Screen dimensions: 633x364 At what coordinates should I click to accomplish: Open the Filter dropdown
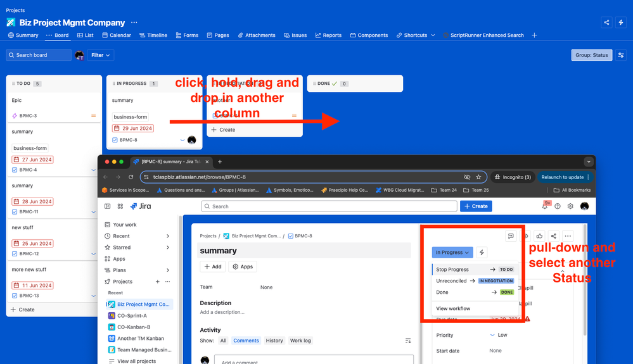pos(101,55)
